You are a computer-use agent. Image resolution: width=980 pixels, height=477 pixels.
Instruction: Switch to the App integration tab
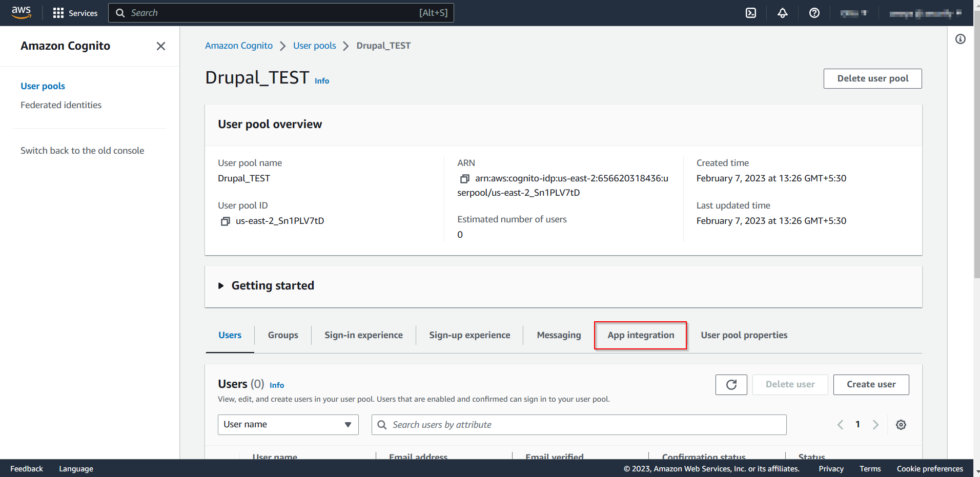coord(641,335)
